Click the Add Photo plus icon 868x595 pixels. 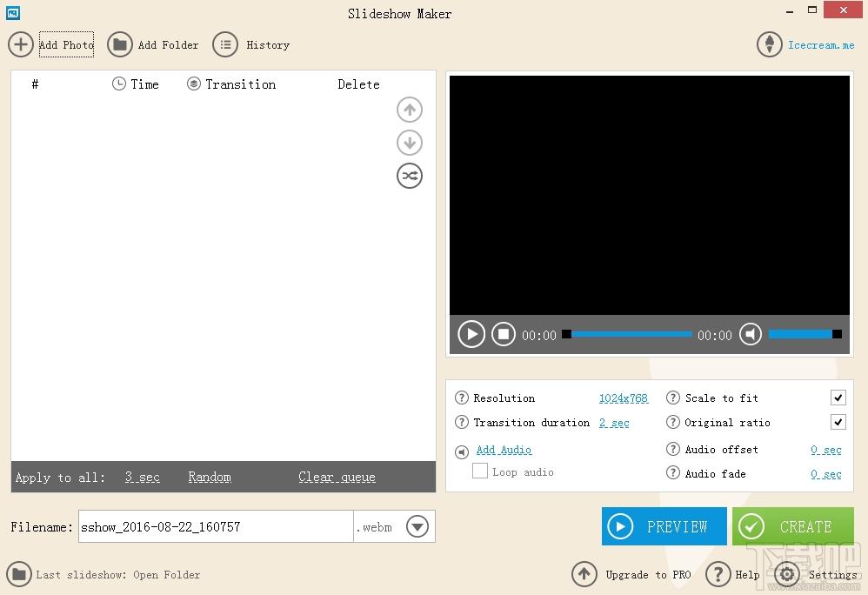coord(21,44)
